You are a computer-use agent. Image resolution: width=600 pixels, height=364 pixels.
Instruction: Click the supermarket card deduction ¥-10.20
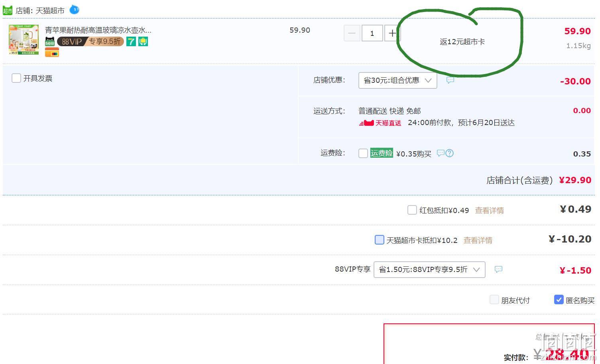click(570, 239)
